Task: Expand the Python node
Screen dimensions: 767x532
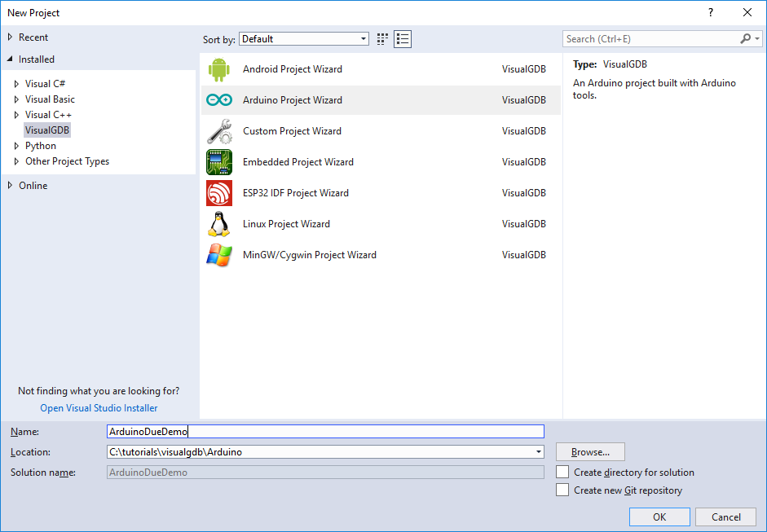Action: pyautogui.click(x=16, y=146)
